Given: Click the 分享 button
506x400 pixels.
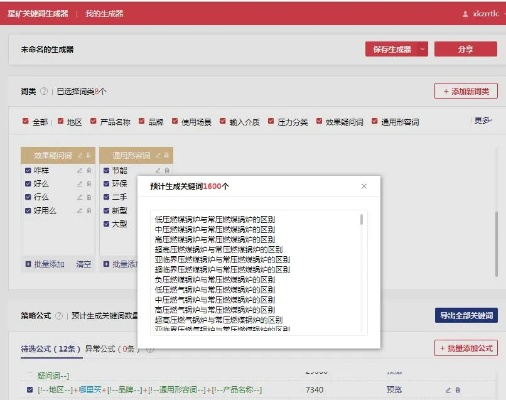Looking at the screenshot, I should pyautogui.click(x=465, y=49).
